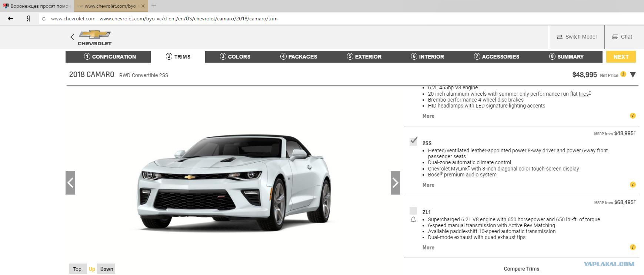Click the Net Price info icon
The height and width of the screenshot is (275, 644).
click(x=623, y=74)
